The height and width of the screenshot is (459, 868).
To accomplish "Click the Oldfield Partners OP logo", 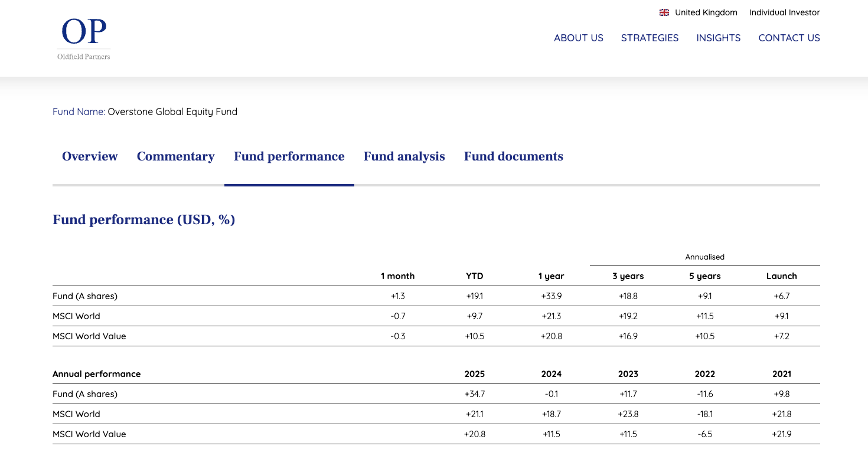I will (84, 38).
